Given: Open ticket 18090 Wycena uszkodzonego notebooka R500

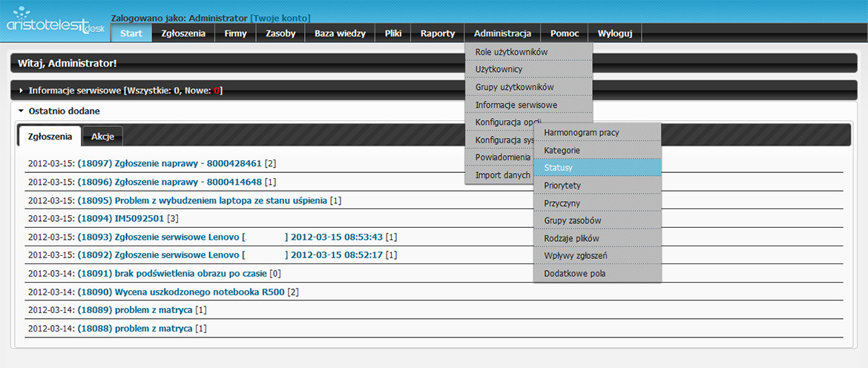Looking at the screenshot, I should pyautogui.click(x=180, y=292).
